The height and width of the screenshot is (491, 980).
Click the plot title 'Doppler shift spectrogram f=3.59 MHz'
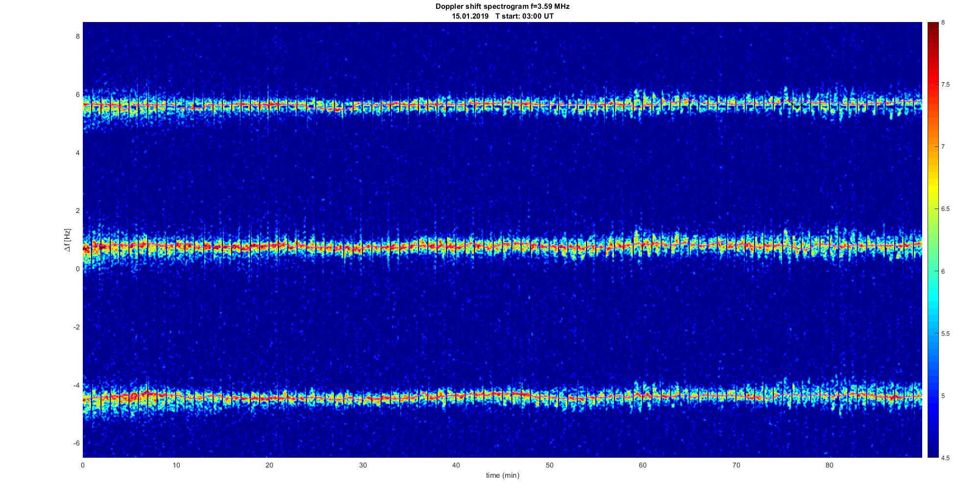click(x=502, y=6)
